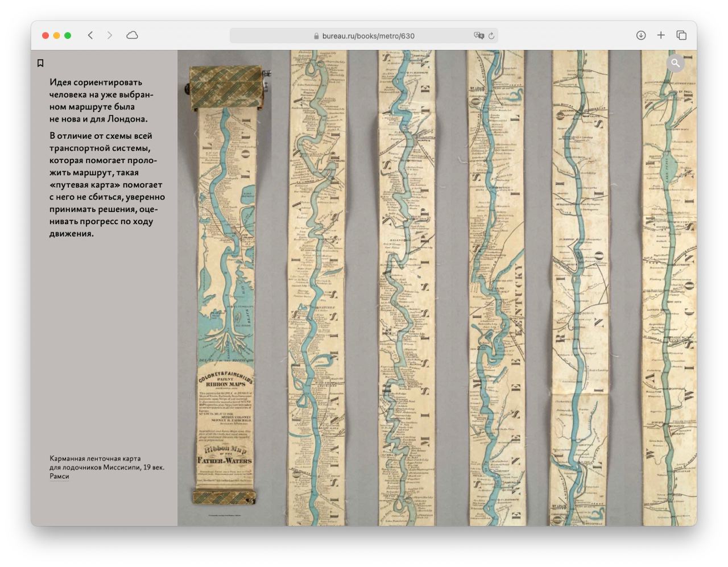Click the translate page icon in address bar
This screenshot has height=567, width=728.
(x=479, y=35)
